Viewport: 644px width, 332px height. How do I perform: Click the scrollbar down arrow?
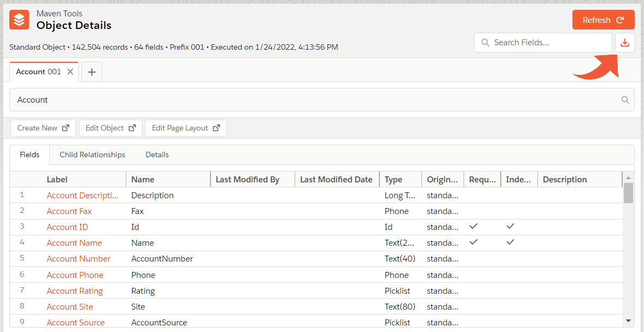[x=628, y=321]
